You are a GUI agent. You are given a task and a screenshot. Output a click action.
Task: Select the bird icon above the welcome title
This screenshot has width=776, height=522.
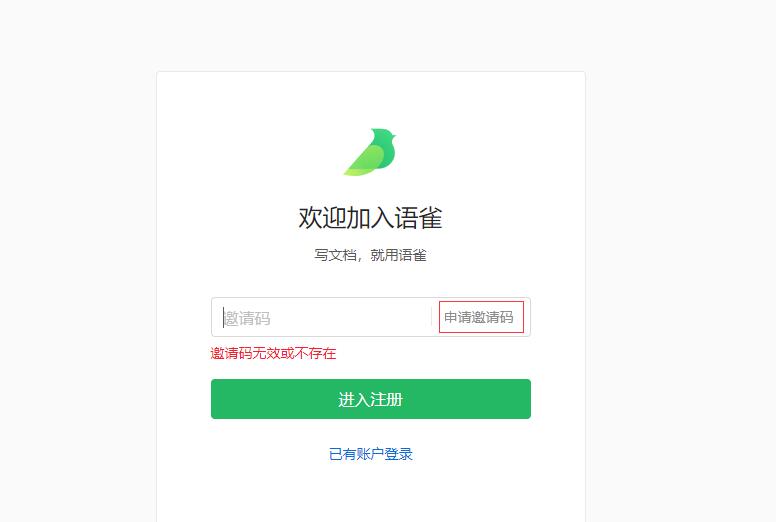[370, 152]
